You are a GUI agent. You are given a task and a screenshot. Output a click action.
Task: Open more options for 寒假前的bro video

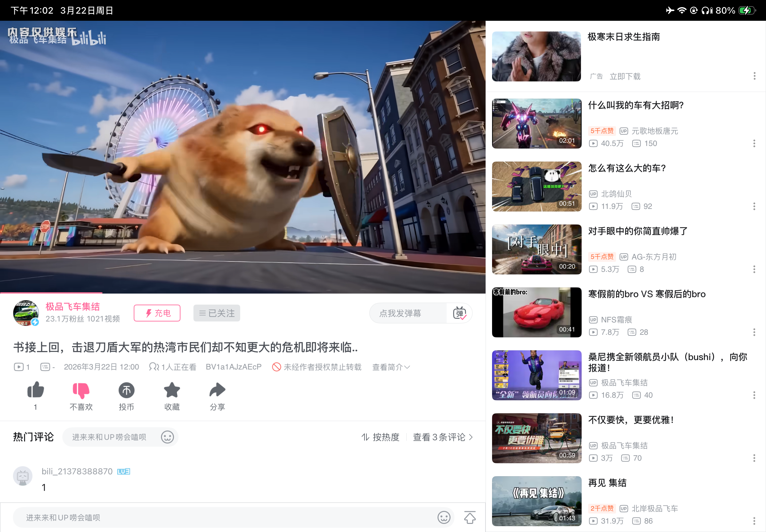click(754, 332)
